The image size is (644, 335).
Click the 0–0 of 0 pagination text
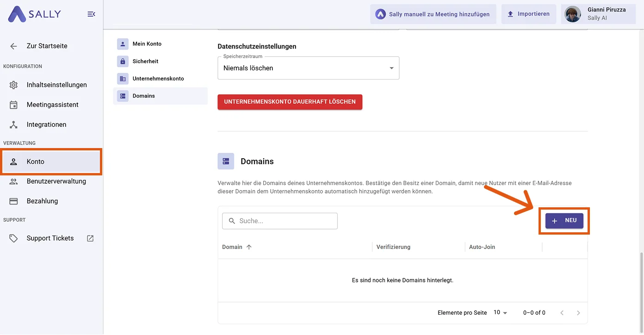pyautogui.click(x=534, y=313)
